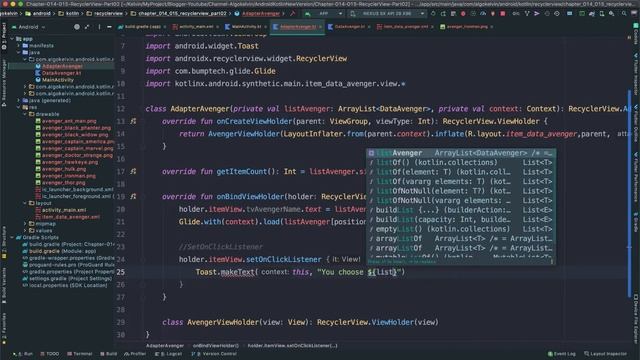Expand the manifests folder

pyautogui.click(x=19, y=46)
